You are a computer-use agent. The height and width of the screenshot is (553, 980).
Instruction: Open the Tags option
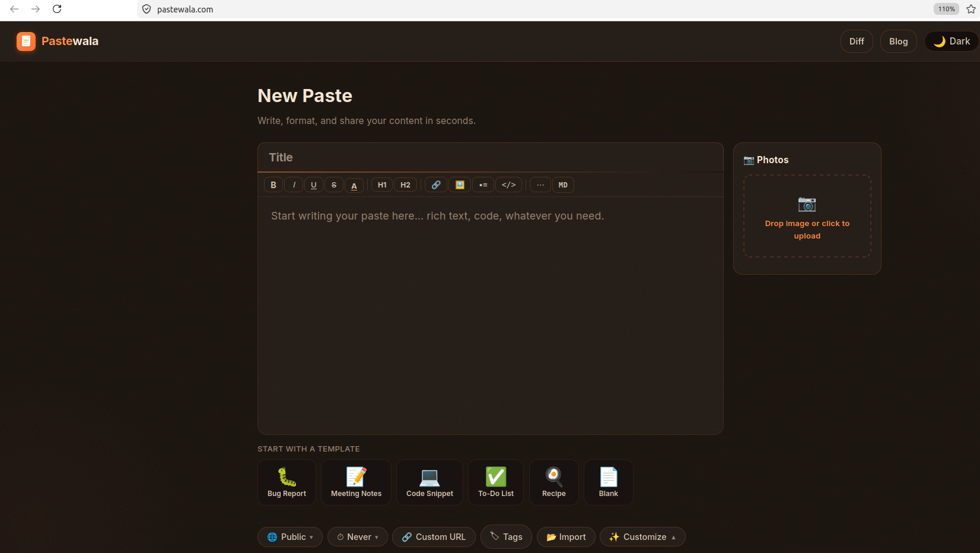click(506, 537)
